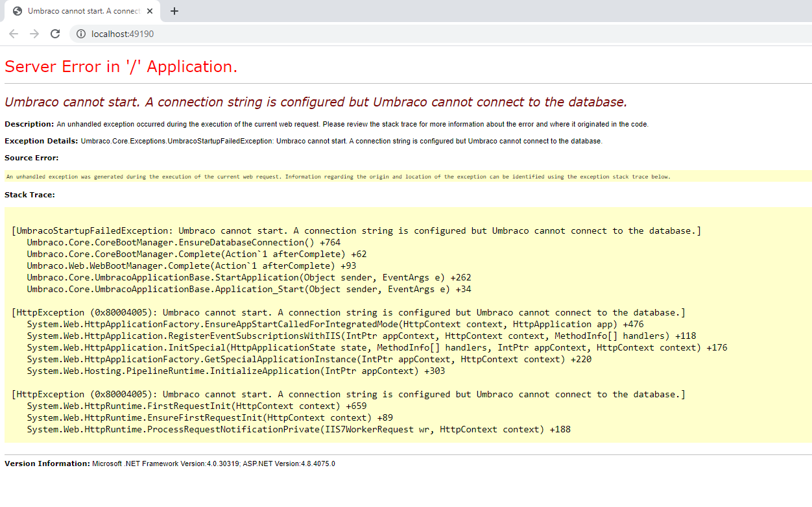Viewport: 812px width, 507px height.
Task: Click the 'Version Information:' label
Action: pyautogui.click(x=47, y=464)
